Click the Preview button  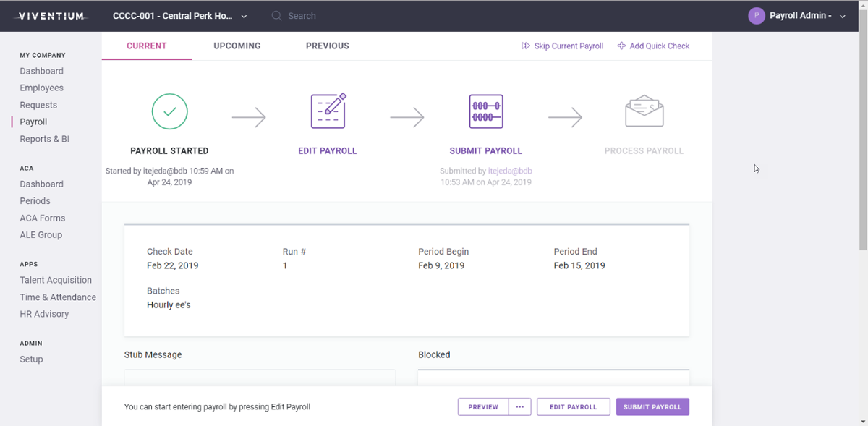pyautogui.click(x=482, y=406)
